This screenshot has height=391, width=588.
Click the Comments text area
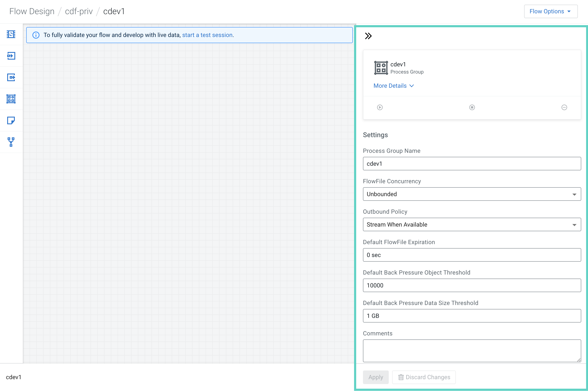point(472,351)
